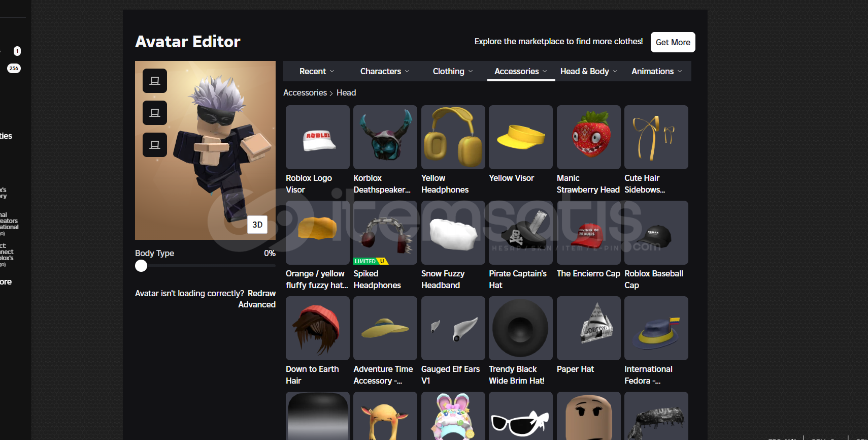868x440 pixels.
Task: Pick the Pirate Captain's Hat
Action: pyautogui.click(x=521, y=233)
